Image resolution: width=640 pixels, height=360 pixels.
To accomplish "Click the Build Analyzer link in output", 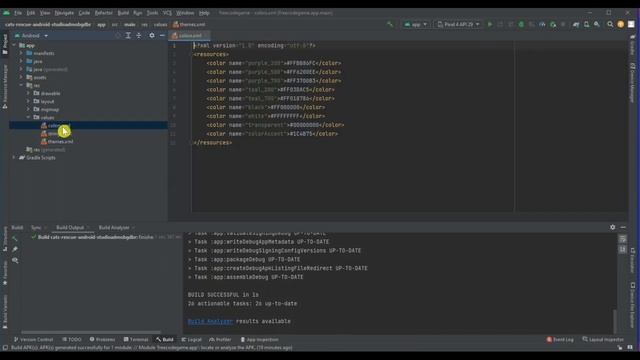I will (x=210, y=321).
